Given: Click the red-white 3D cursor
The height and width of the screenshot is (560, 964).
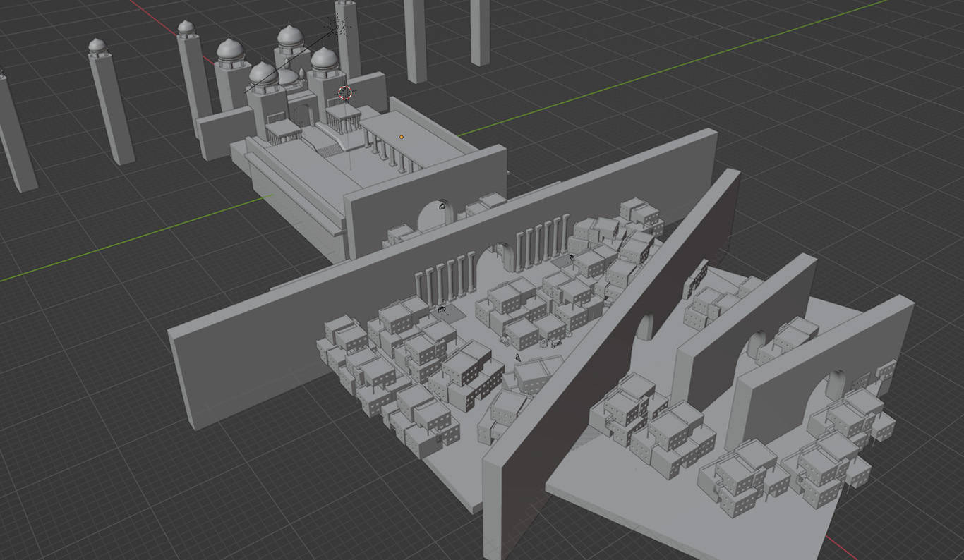Looking at the screenshot, I should [x=344, y=92].
